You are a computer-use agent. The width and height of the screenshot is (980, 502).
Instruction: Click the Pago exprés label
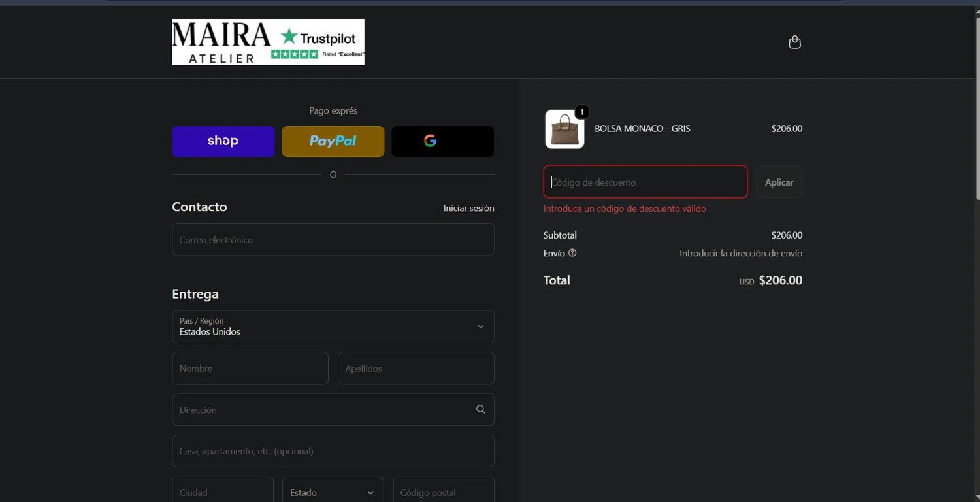pyautogui.click(x=333, y=110)
